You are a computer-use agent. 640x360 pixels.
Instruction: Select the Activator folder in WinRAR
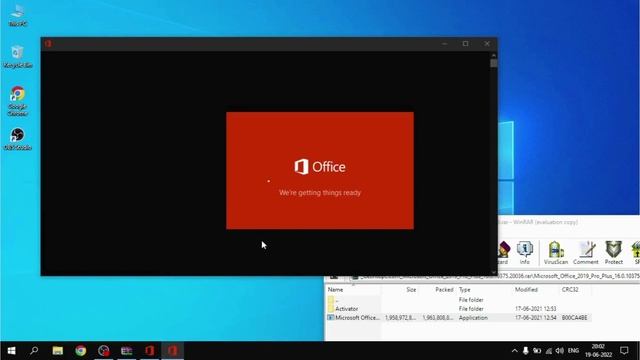459,309
